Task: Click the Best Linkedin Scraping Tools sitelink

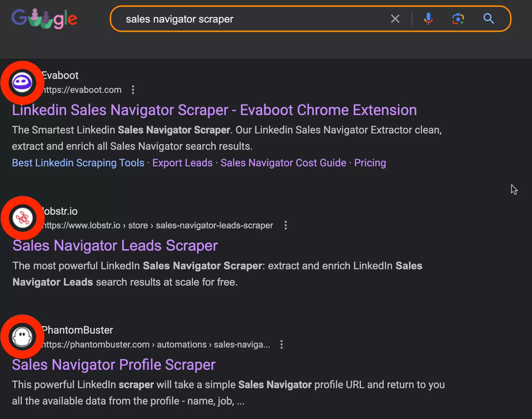Action: 78,163
